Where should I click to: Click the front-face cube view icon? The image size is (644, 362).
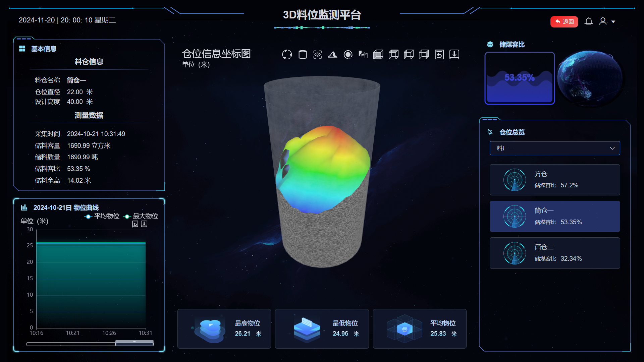pyautogui.click(x=378, y=55)
